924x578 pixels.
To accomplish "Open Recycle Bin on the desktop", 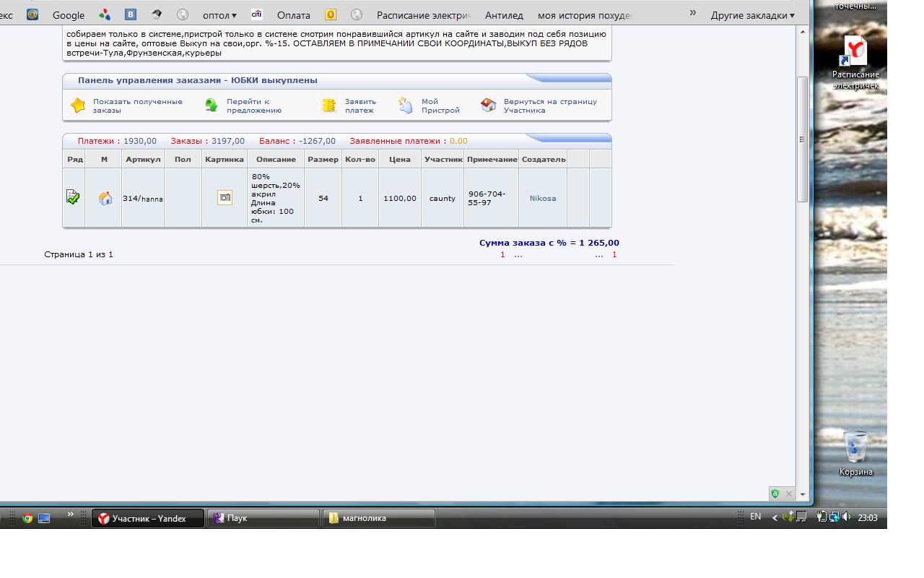I will coord(855,448).
